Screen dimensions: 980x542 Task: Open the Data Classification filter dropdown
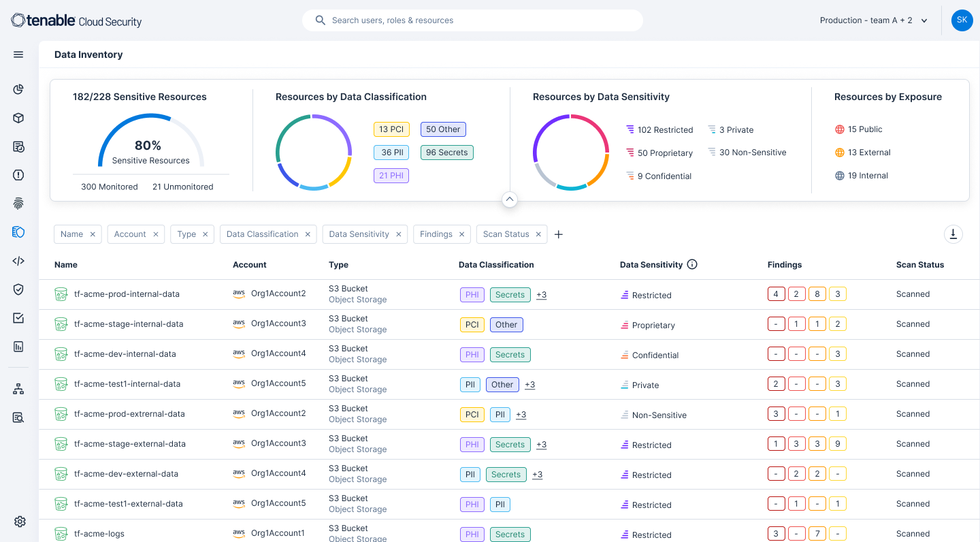(x=262, y=234)
